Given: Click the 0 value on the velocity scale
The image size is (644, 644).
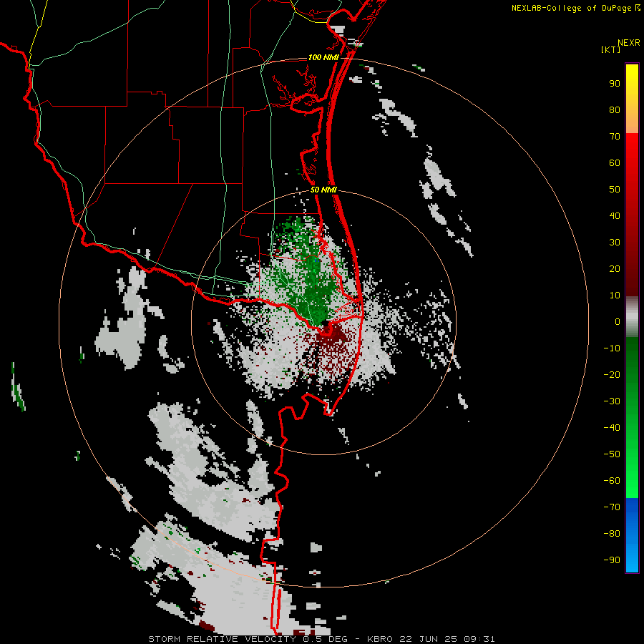Looking at the screenshot, I should [x=618, y=321].
